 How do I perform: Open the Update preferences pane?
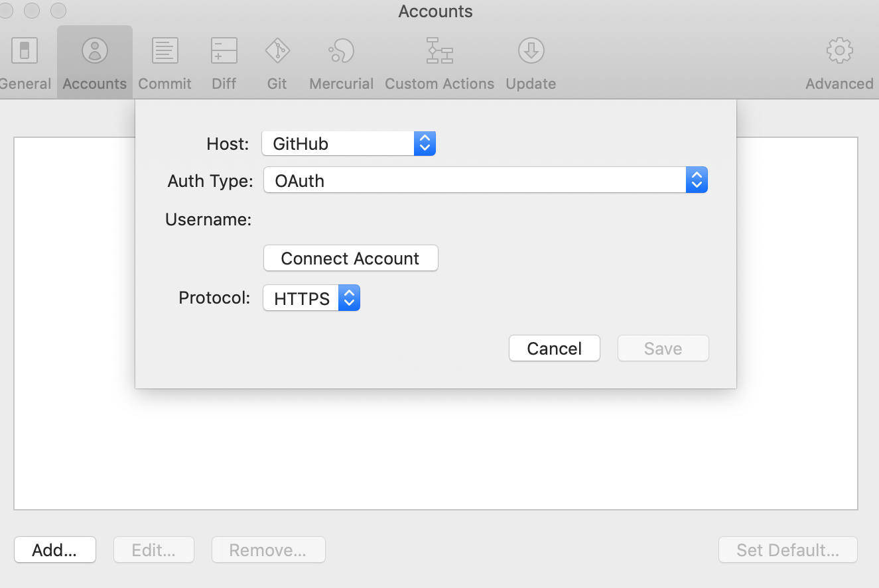point(531,64)
